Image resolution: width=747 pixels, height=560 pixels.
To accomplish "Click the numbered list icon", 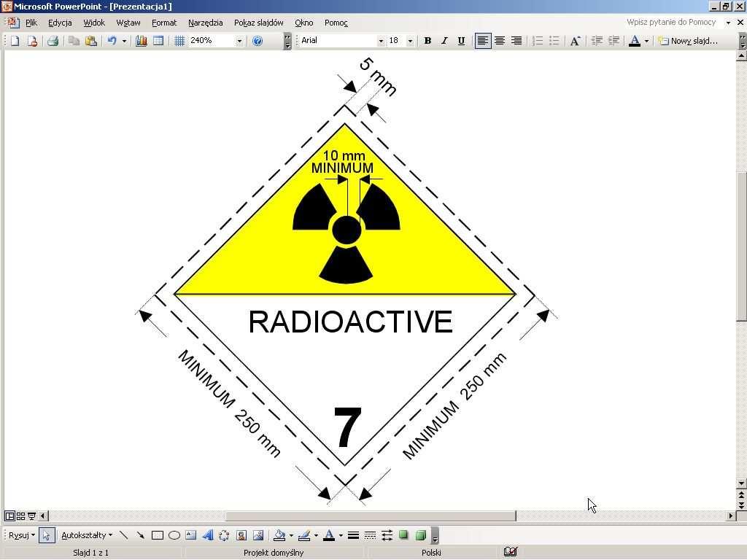I will pyautogui.click(x=538, y=41).
